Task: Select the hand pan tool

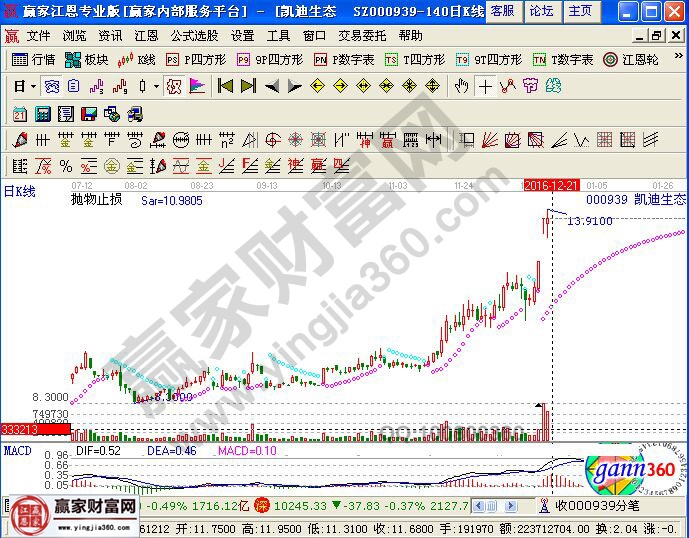Action: coord(462,86)
